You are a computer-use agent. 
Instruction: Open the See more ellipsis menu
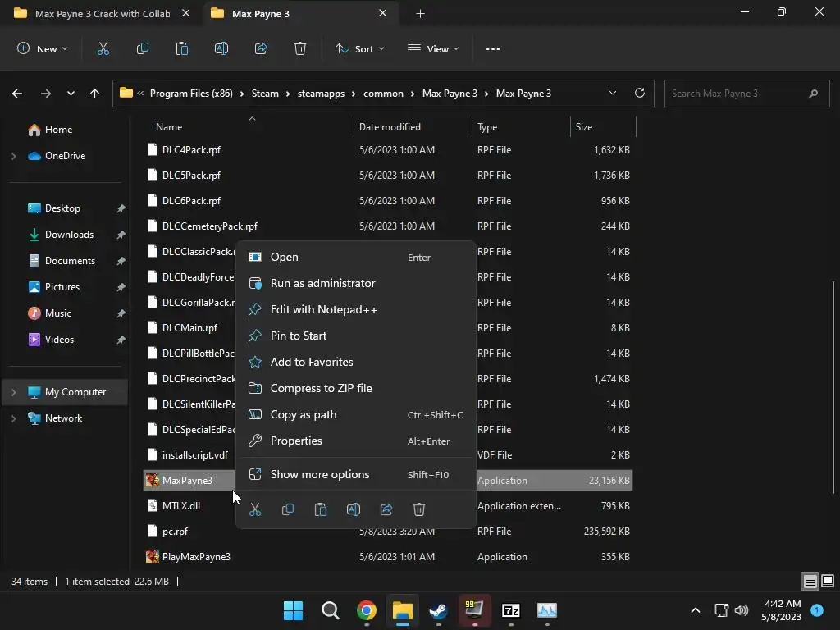tap(492, 48)
